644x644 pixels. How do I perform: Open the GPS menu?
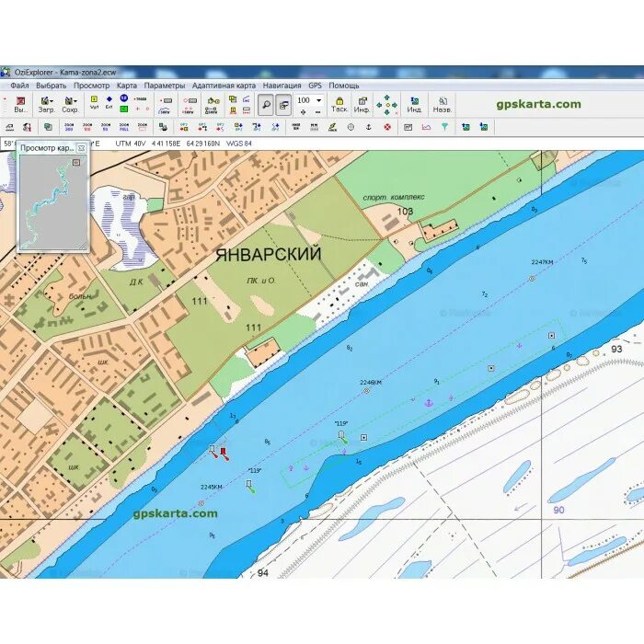click(x=315, y=86)
